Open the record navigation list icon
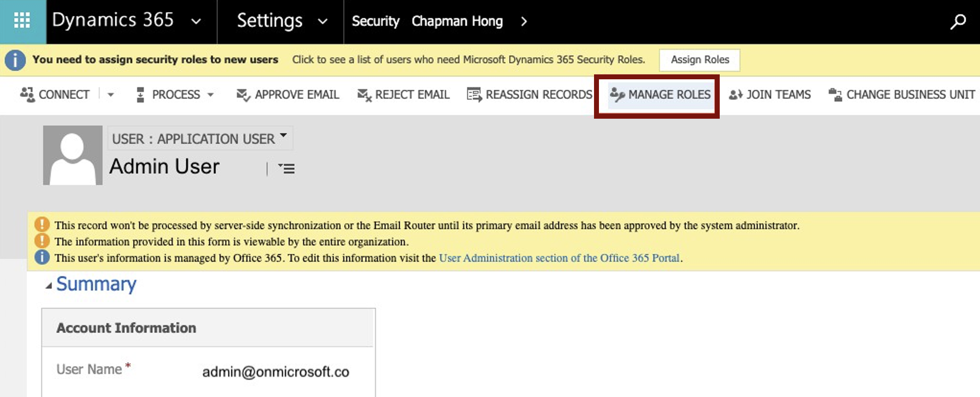Screen dimensions: 980x397 [286, 168]
